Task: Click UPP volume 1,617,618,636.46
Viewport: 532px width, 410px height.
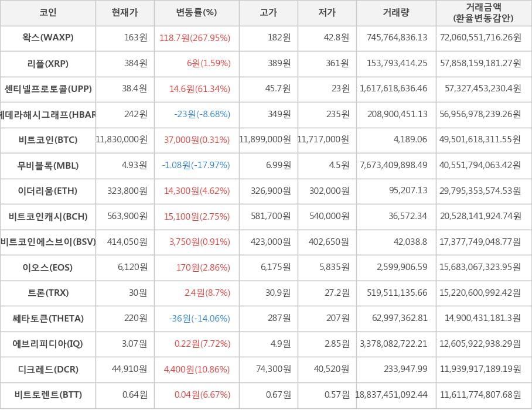Action: click(x=394, y=88)
